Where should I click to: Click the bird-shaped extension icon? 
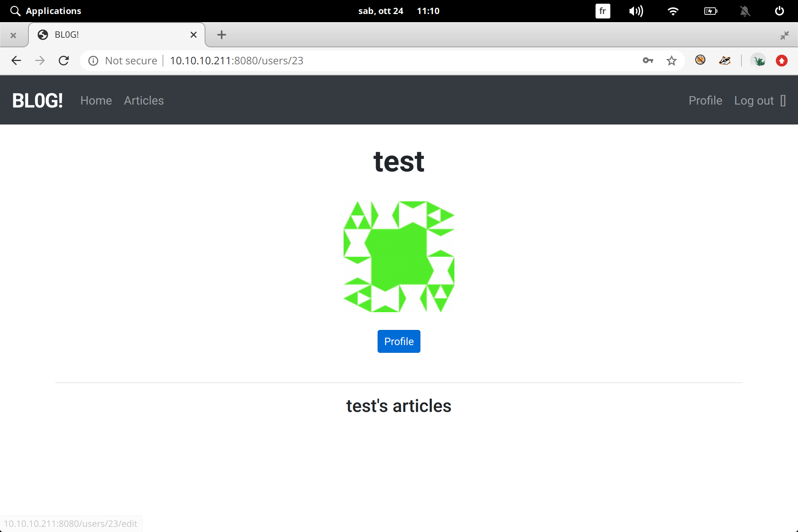[724, 61]
